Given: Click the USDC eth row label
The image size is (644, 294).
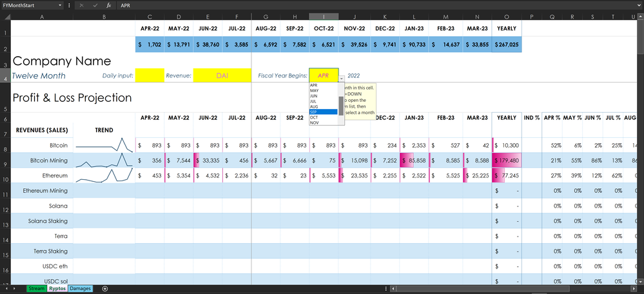Looking at the screenshot, I should pos(55,266).
